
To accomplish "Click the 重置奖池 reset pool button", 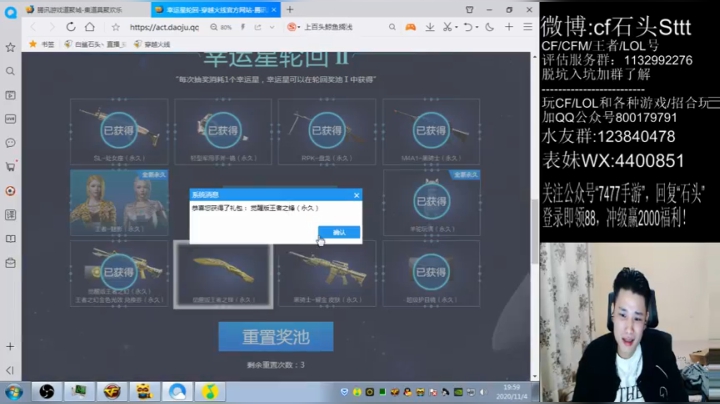I will coord(276,337).
